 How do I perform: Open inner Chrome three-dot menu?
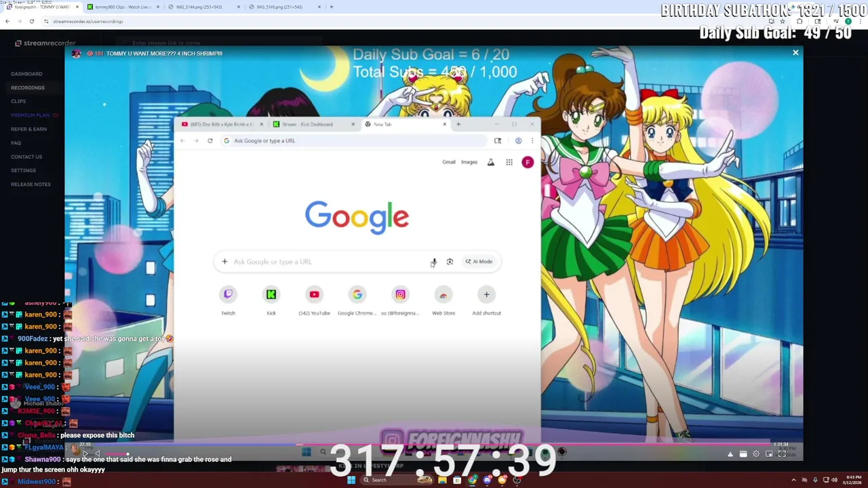click(532, 140)
